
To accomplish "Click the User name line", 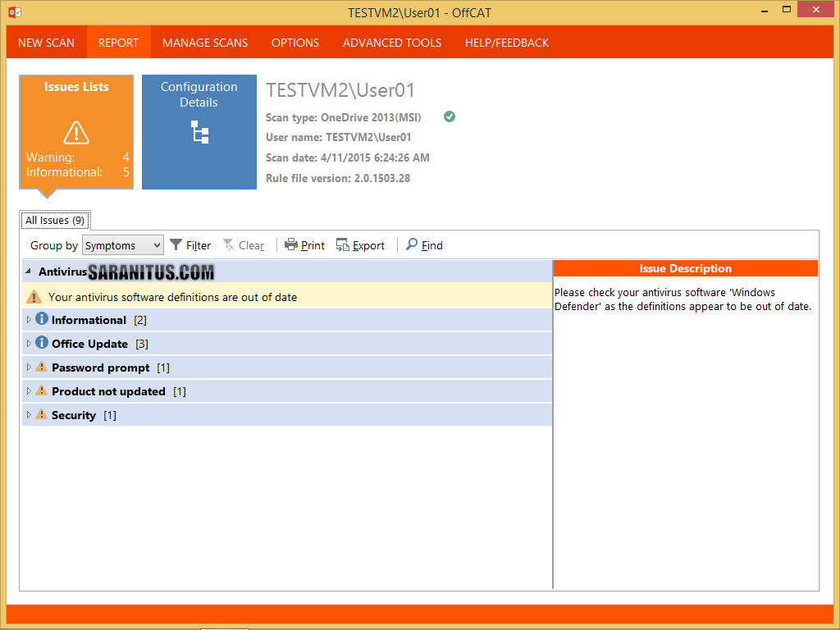I will tap(339, 138).
